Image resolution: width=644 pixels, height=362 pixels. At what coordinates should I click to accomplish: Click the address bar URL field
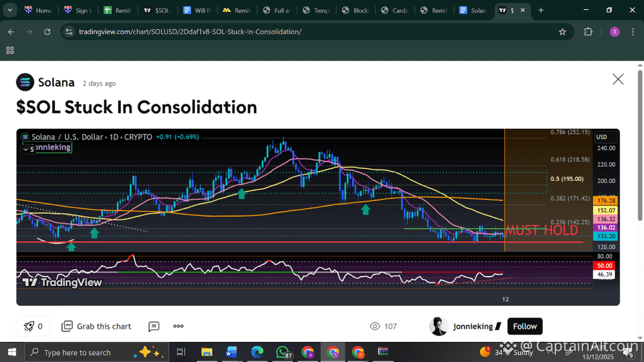tap(190, 31)
